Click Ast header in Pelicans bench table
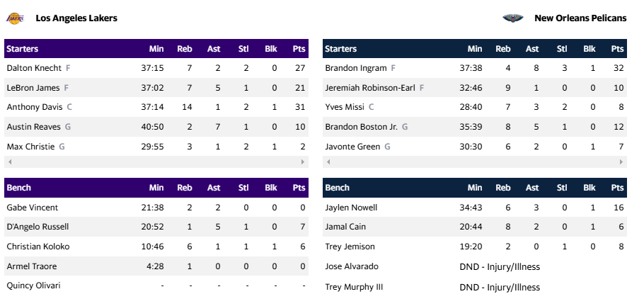The width and height of the screenshot is (644, 294). point(532,188)
